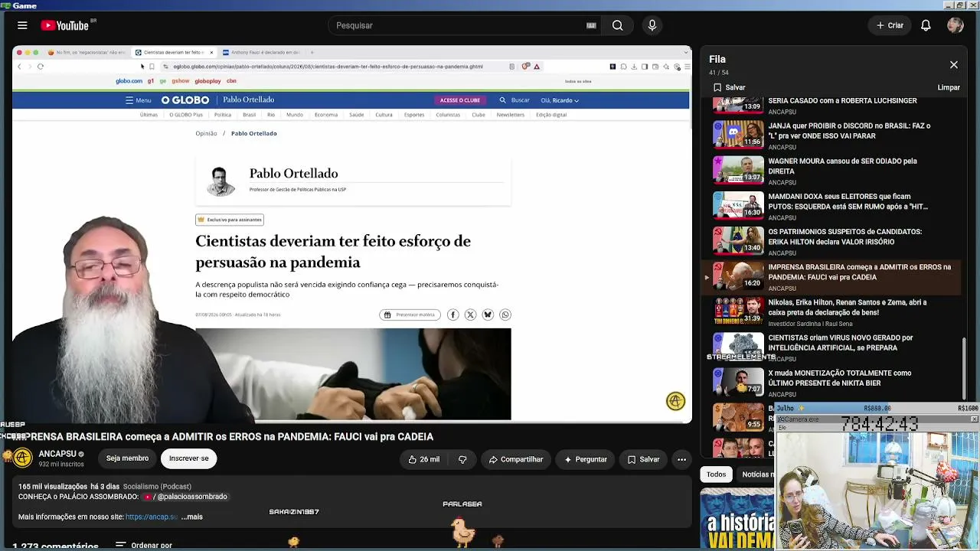Save video using Salvar below the player
This screenshot has width=980, height=551.
point(643,459)
